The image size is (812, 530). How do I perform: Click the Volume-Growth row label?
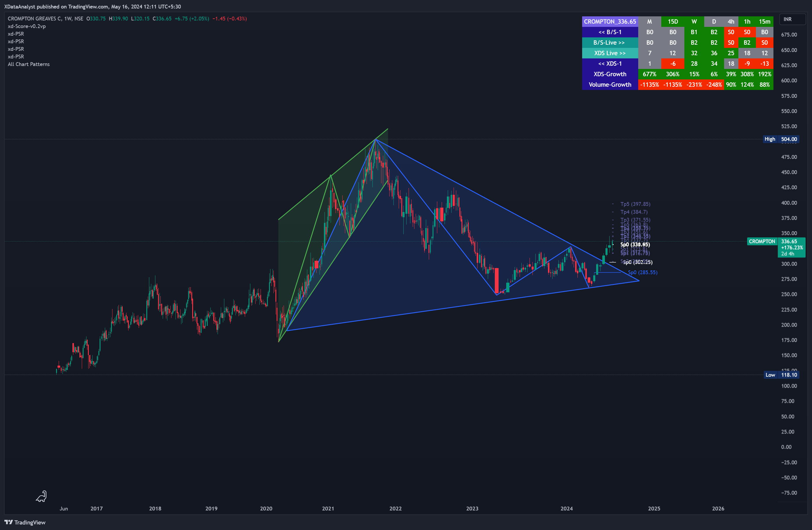(610, 85)
